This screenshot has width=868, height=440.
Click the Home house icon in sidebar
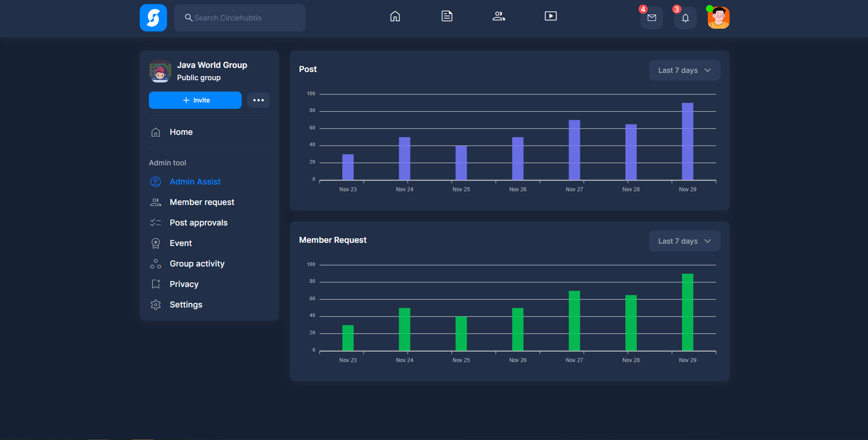[x=156, y=132]
